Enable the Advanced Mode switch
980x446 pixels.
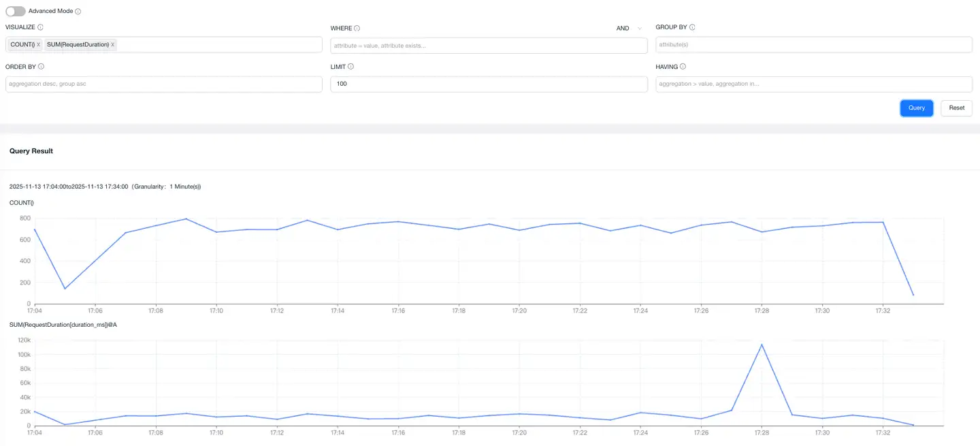pos(16,12)
